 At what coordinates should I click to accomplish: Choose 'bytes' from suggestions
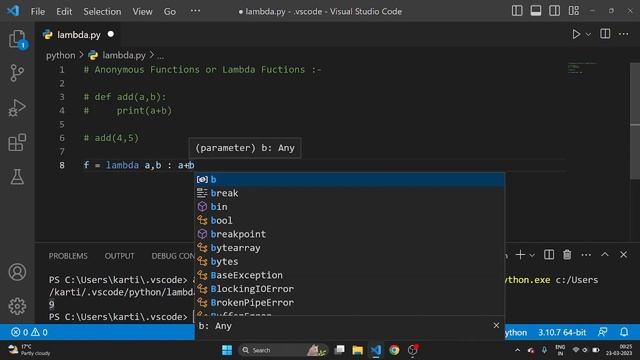tap(349, 262)
